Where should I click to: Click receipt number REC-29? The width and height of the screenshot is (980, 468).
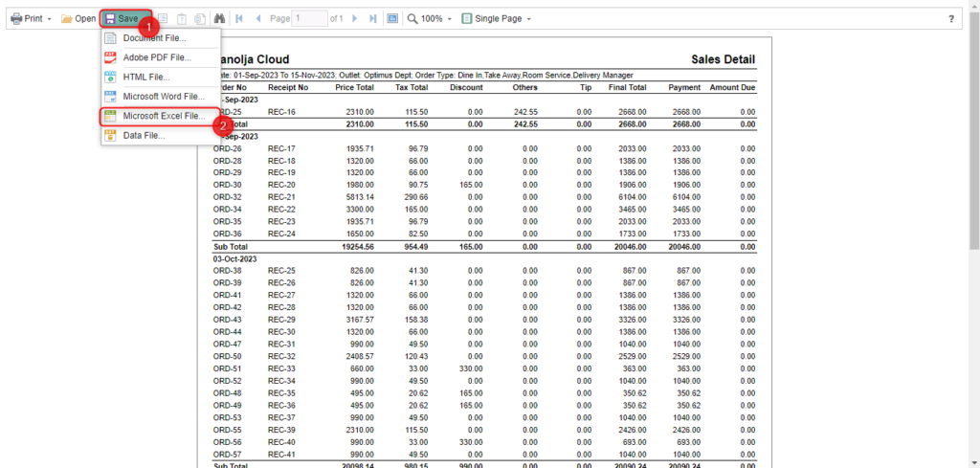coord(281,320)
